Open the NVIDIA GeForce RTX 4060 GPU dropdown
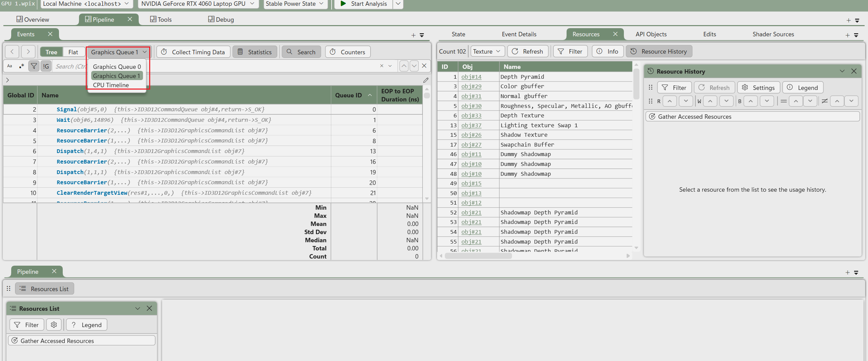The image size is (868, 361). click(x=198, y=4)
